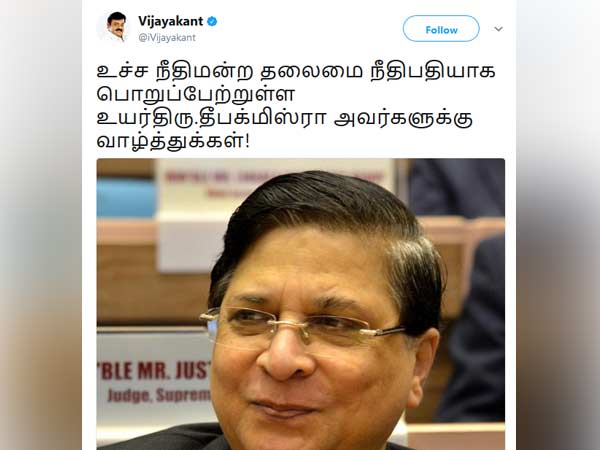
Task: Open the Vijayakant display name link
Action: click(x=170, y=21)
